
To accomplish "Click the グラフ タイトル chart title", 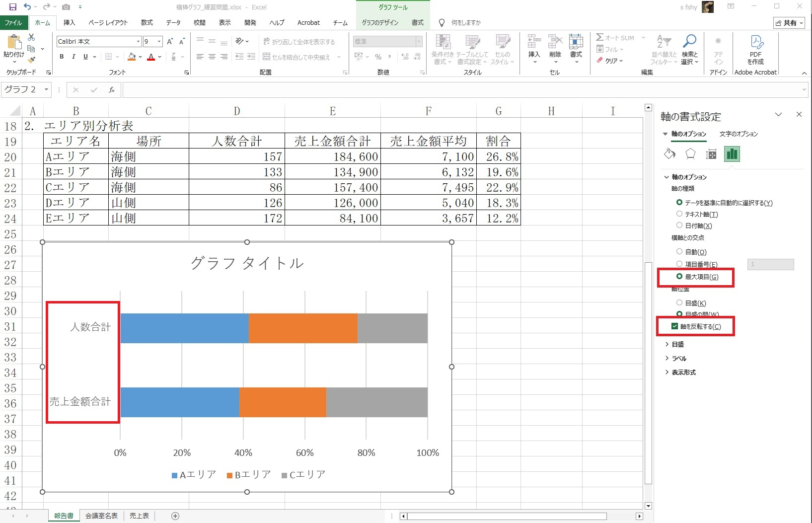I will point(247,263).
